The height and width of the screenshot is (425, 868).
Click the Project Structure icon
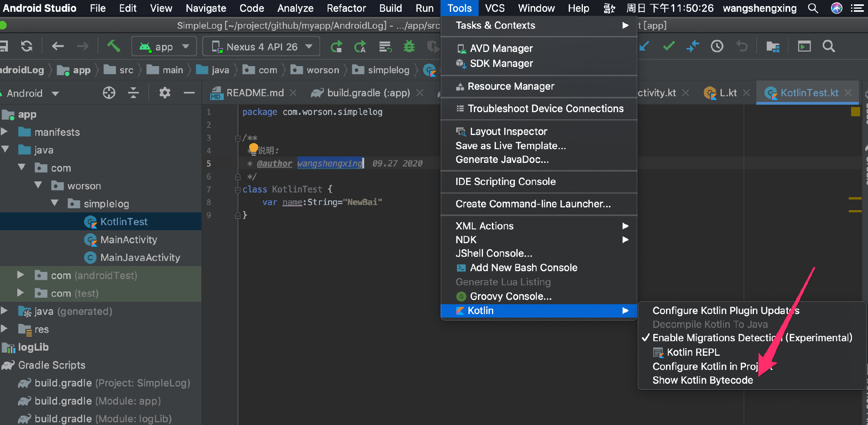[x=773, y=46]
